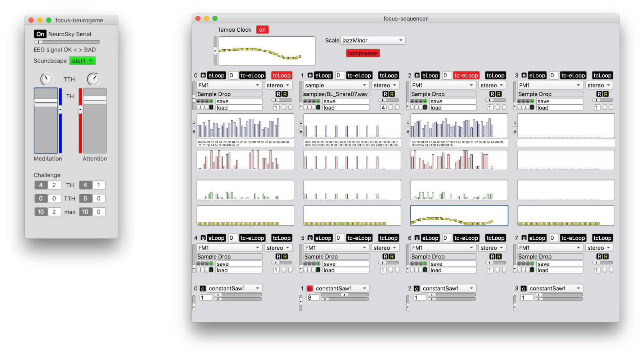Click track 2 pattern down arrow (v)
The height and width of the screenshot is (357, 644).
(408, 131)
